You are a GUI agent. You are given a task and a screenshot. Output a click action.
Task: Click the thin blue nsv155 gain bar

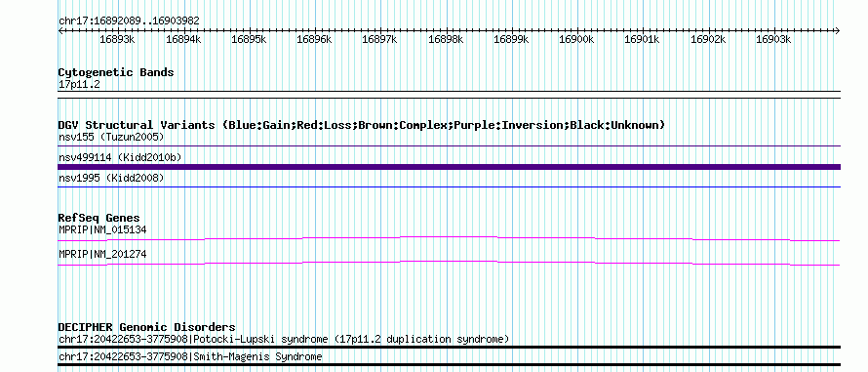click(449, 146)
